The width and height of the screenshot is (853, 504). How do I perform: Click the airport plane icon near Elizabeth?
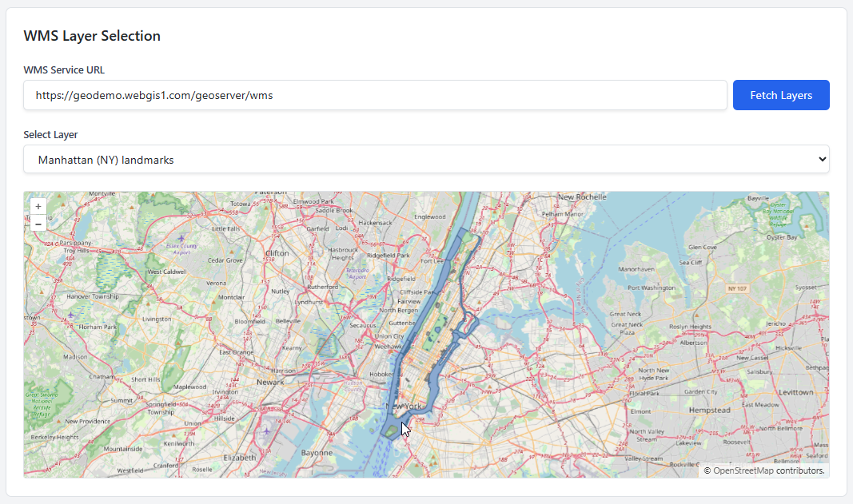[x=266, y=432]
